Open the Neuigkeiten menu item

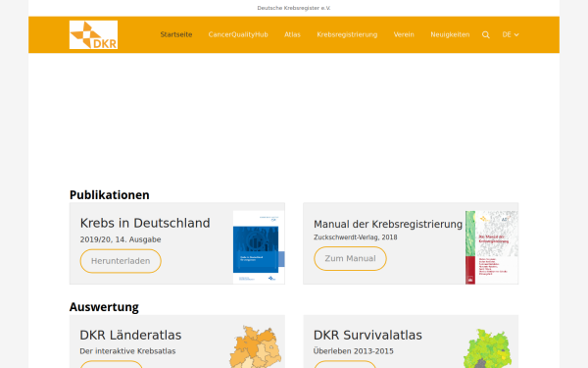pos(450,34)
